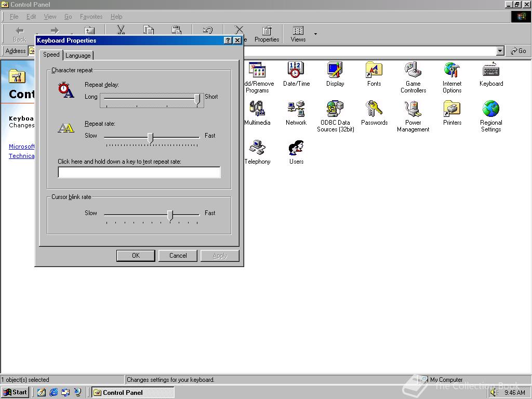Click OK in Keyboard Properties
532x399 pixels.
[x=136, y=256]
